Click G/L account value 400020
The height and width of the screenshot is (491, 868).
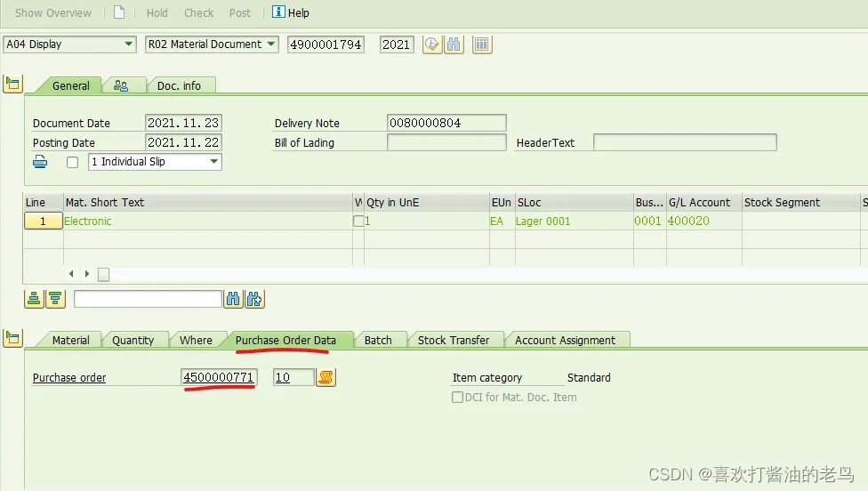pyautogui.click(x=703, y=221)
